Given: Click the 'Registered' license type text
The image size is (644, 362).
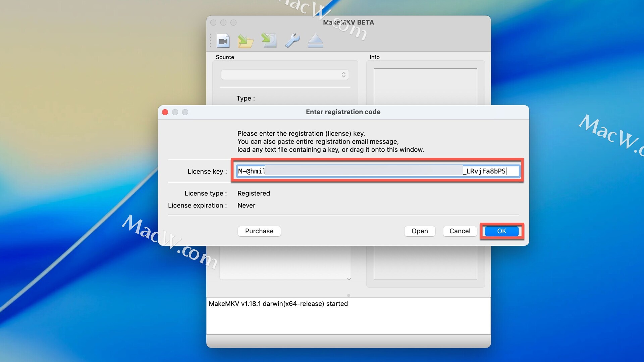Looking at the screenshot, I should point(254,193).
